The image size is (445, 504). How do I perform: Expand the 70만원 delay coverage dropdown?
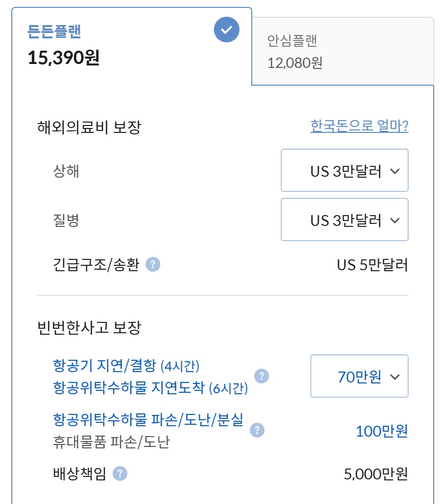click(x=358, y=376)
